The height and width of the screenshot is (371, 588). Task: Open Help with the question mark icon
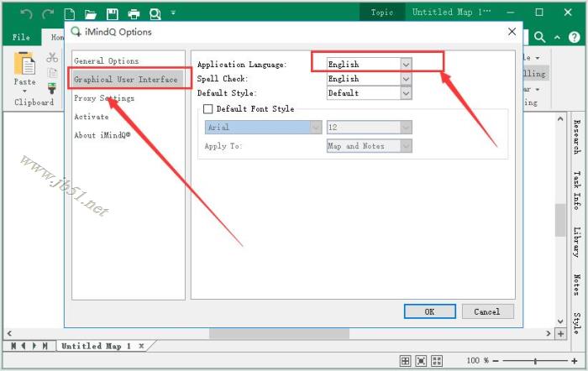[574, 37]
